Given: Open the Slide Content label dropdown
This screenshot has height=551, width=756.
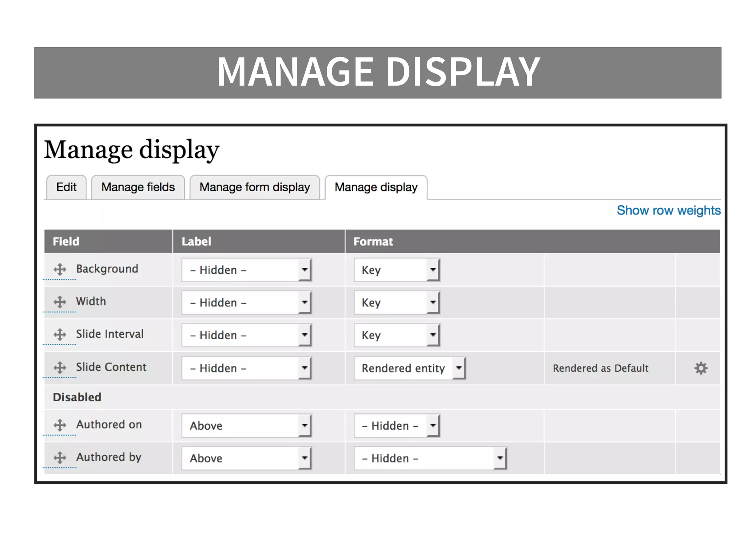Looking at the screenshot, I should (x=247, y=368).
